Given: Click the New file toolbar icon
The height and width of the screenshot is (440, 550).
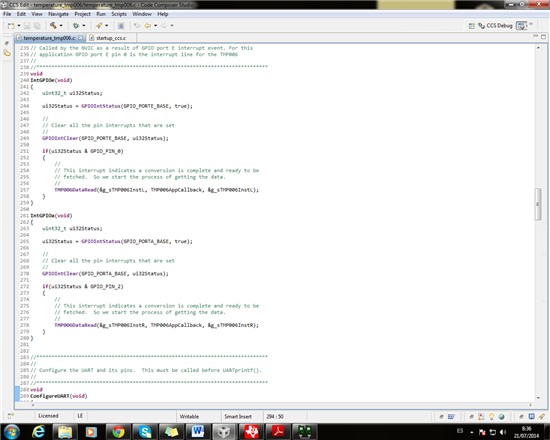Looking at the screenshot, I should [11, 26].
